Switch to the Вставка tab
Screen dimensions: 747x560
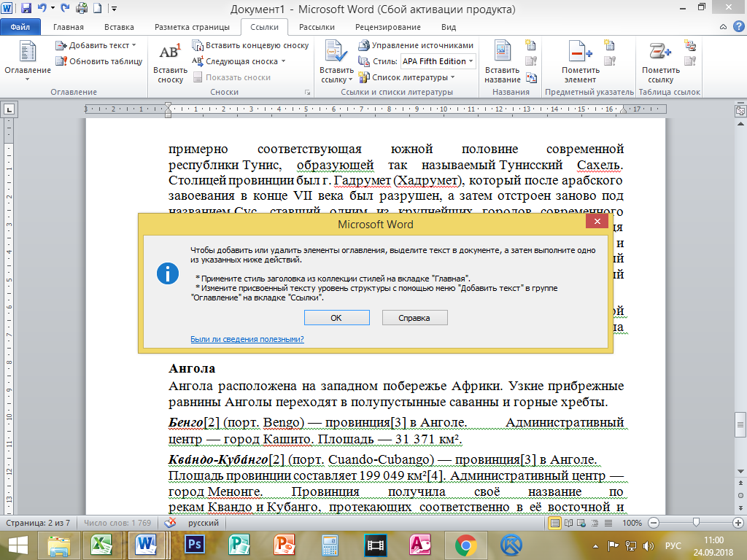(119, 27)
